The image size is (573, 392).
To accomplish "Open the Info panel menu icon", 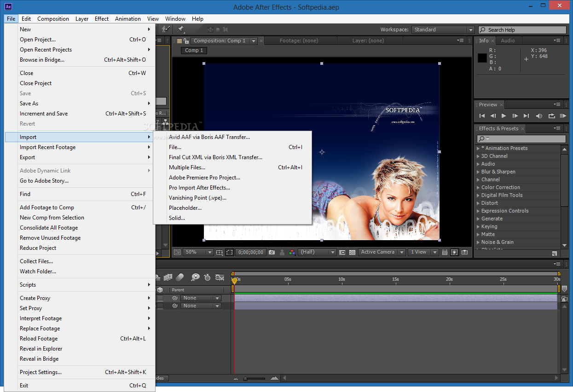I will [x=557, y=40].
